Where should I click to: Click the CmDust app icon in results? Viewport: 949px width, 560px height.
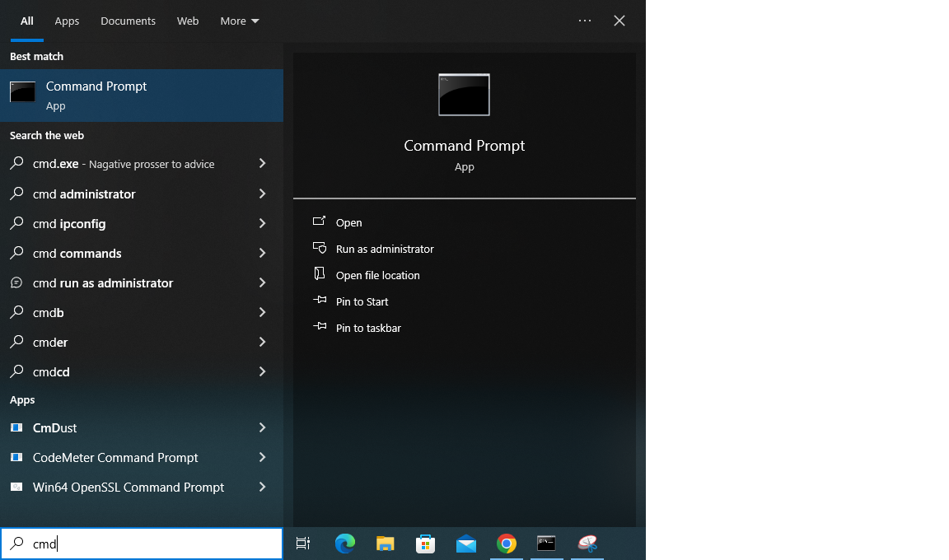pos(16,427)
